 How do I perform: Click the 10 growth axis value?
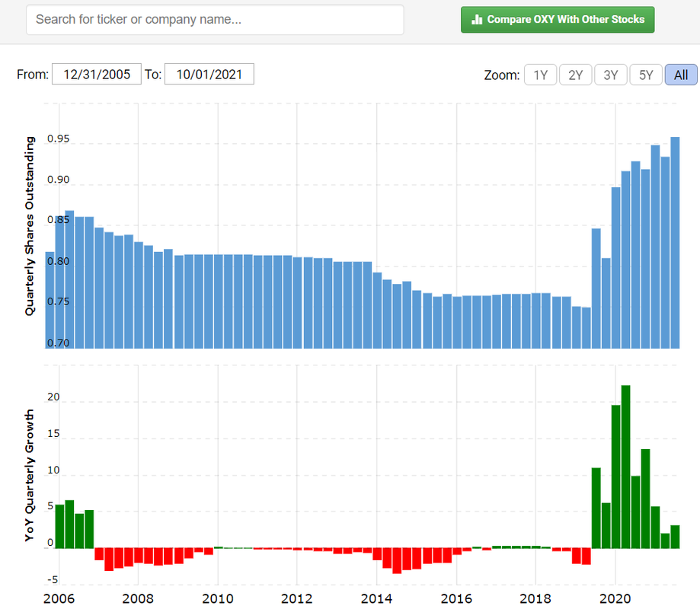point(53,470)
